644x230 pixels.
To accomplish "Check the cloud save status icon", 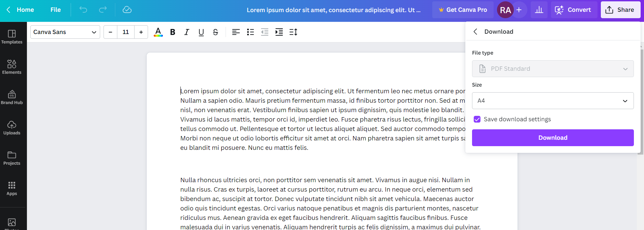I will (x=127, y=10).
